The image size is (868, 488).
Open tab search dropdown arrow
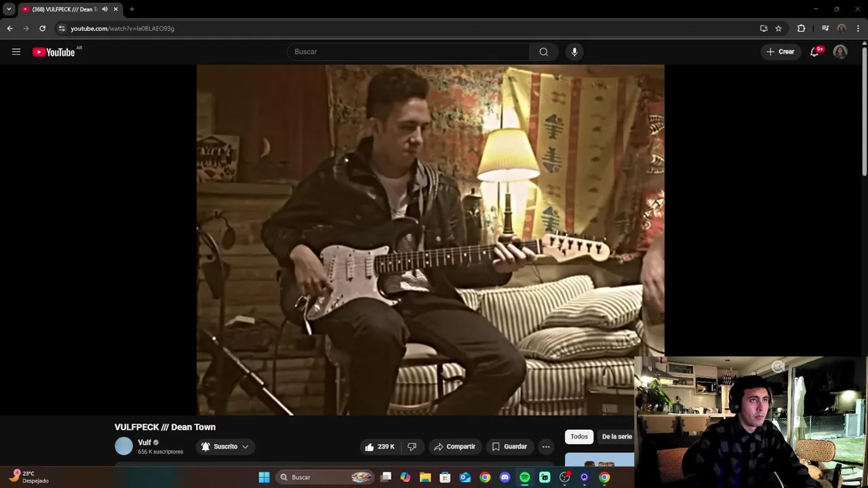(x=9, y=9)
